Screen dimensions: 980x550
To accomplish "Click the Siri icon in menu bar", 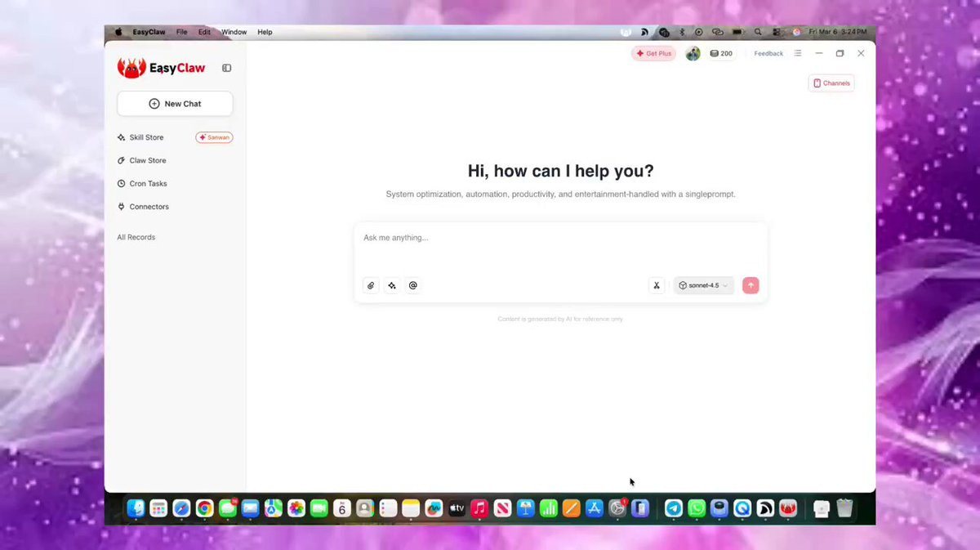I will tap(796, 32).
